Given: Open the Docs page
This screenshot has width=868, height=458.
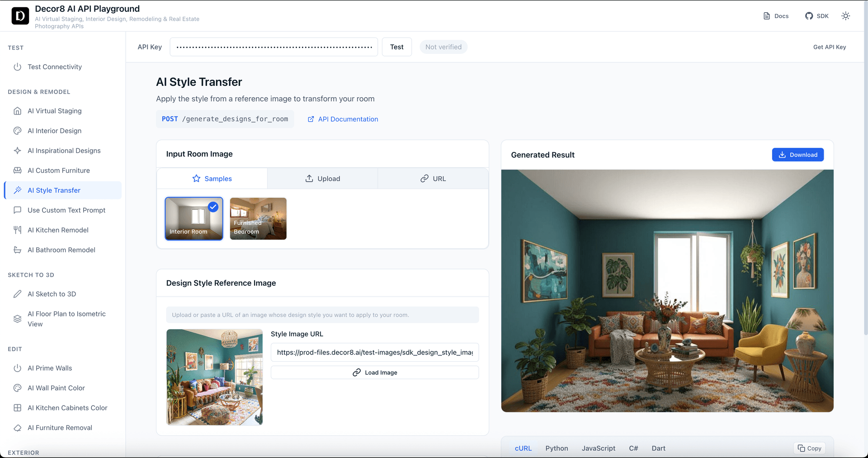Looking at the screenshot, I should (776, 16).
